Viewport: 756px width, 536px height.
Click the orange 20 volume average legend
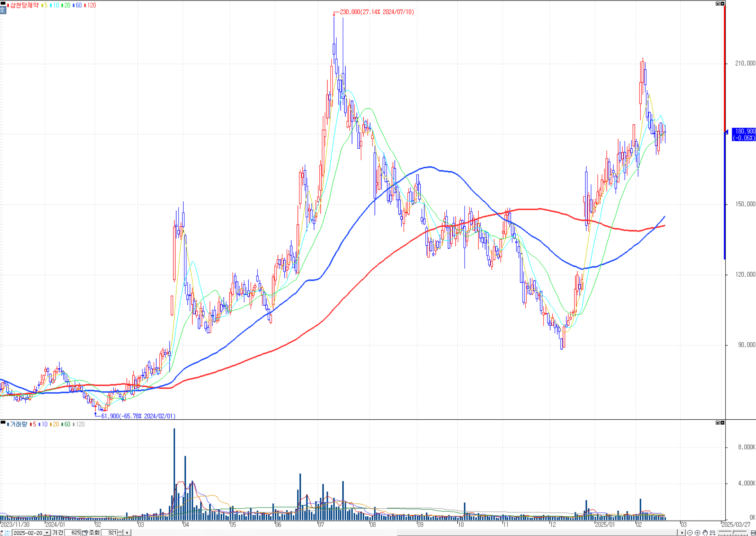tap(55, 424)
